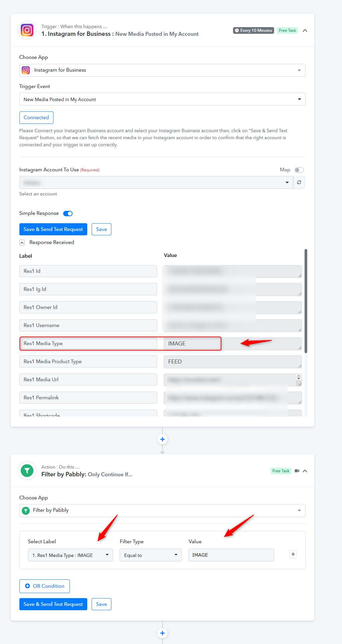Click the trigger step's Free Task badge

[287, 30]
